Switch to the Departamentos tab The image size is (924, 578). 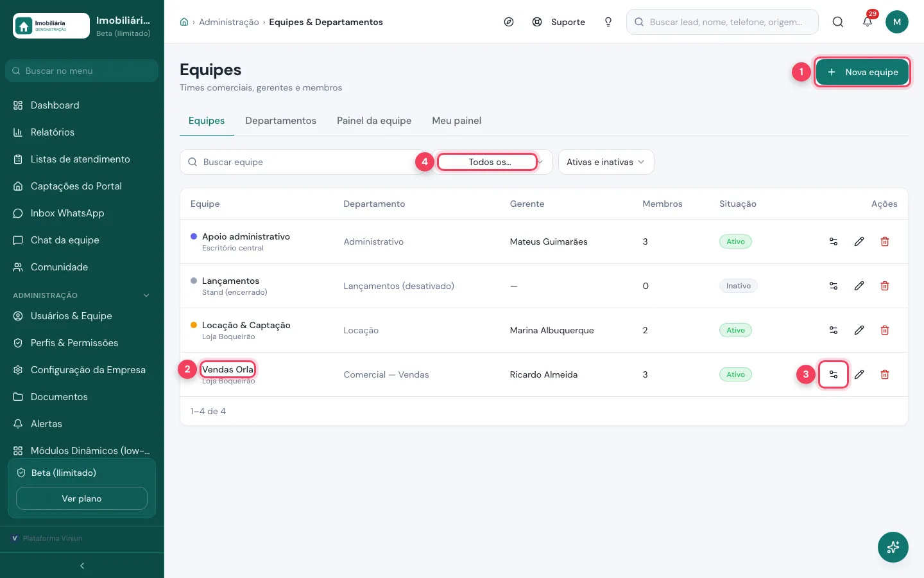click(x=280, y=121)
